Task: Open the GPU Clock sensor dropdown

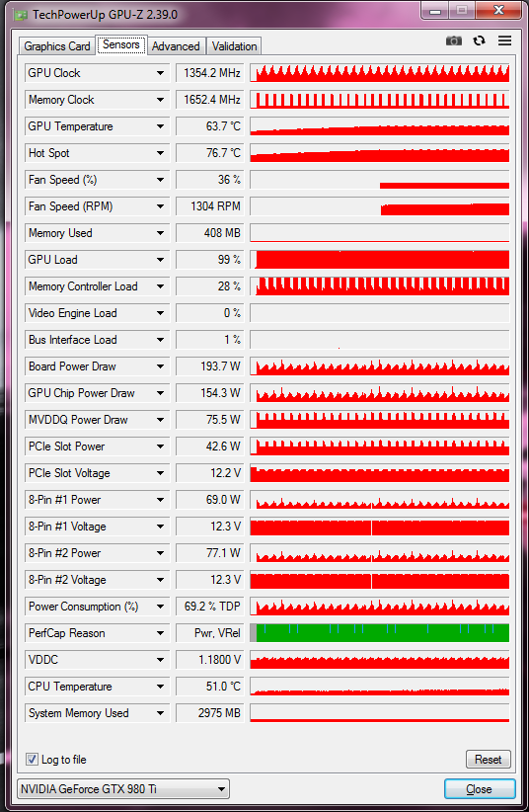Action: pyautogui.click(x=161, y=73)
